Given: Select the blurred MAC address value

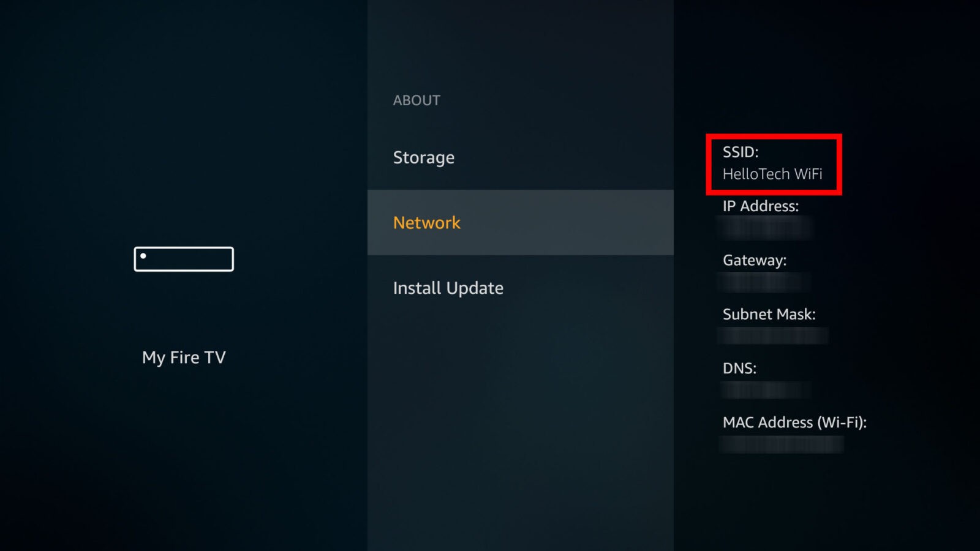Looking at the screenshot, I should [782, 444].
